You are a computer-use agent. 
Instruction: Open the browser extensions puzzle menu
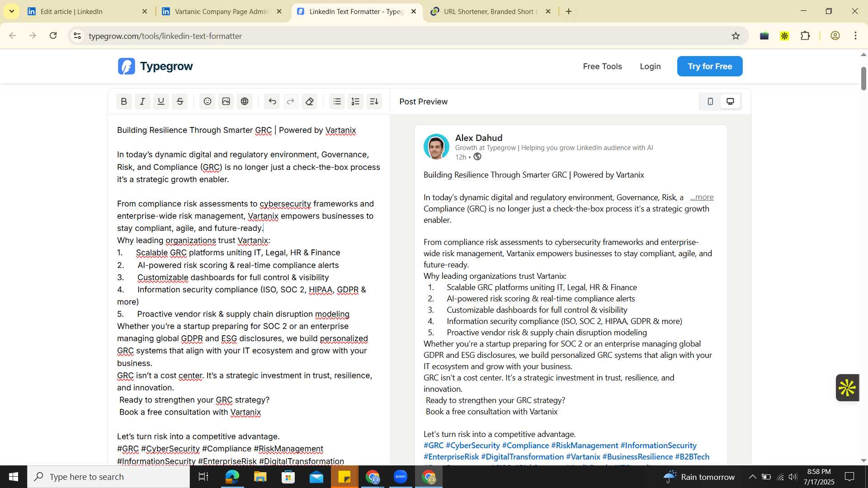805,36
